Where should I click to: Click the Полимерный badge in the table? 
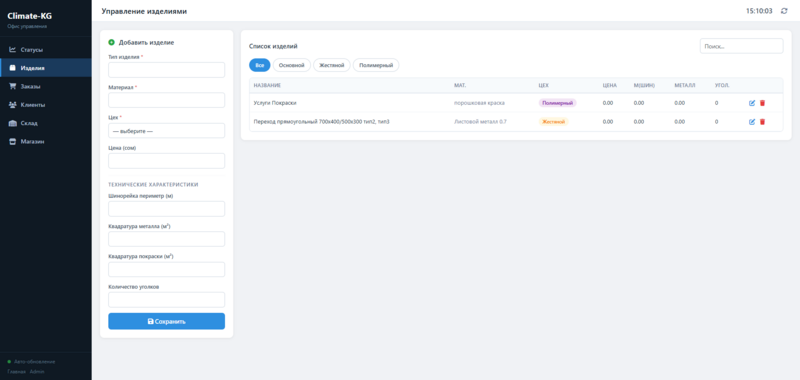(x=558, y=103)
